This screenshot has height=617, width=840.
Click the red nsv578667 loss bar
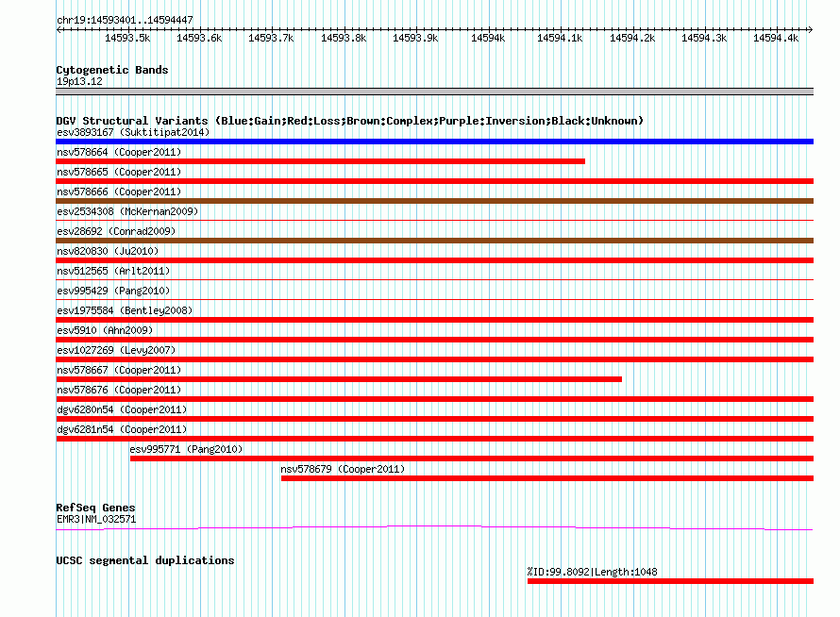pos(339,379)
